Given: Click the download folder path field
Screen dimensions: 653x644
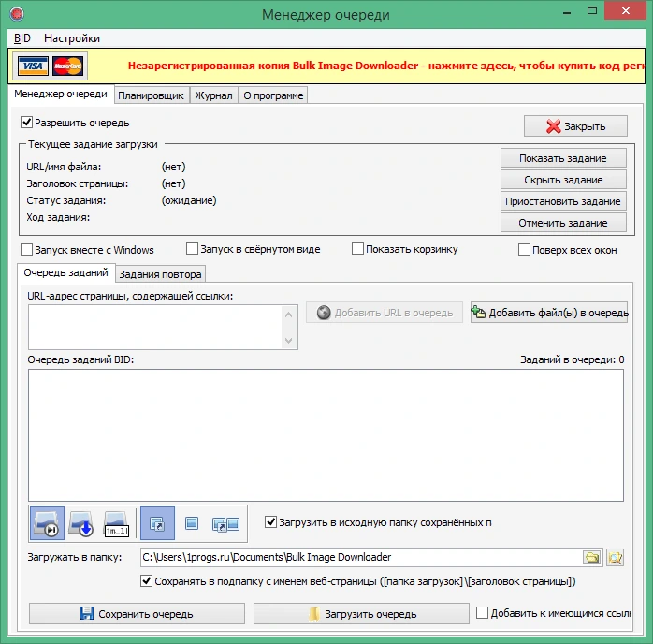Looking at the screenshot, I should 361,557.
